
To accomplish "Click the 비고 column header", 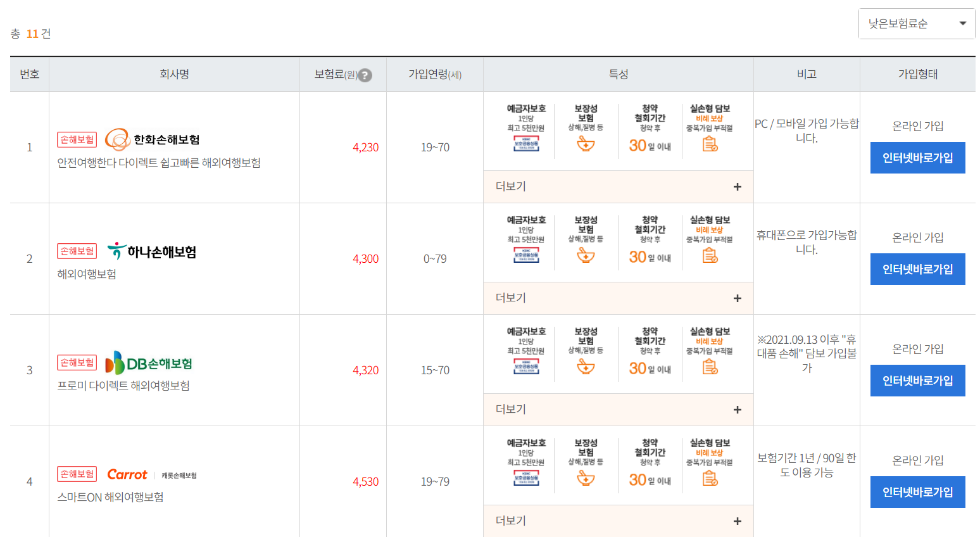I will point(807,75).
